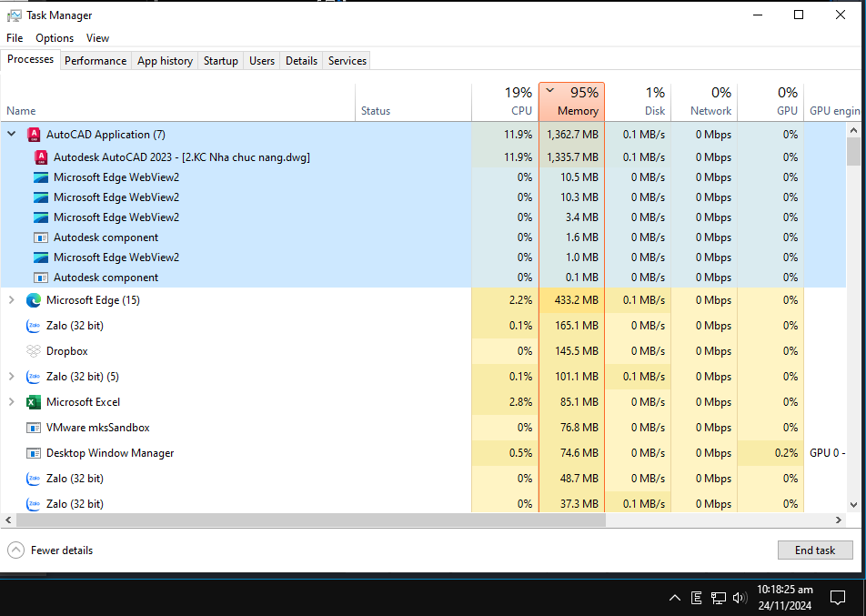Click the vertical scrollbar up arrow

[853, 130]
